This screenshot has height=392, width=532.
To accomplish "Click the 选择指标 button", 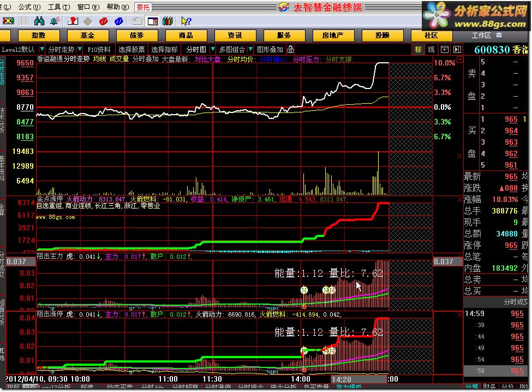I will (165, 50).
